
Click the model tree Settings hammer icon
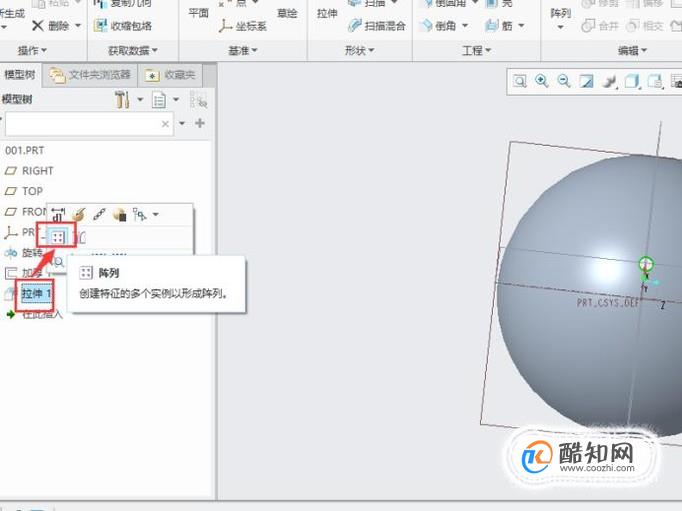click(122, 100)
